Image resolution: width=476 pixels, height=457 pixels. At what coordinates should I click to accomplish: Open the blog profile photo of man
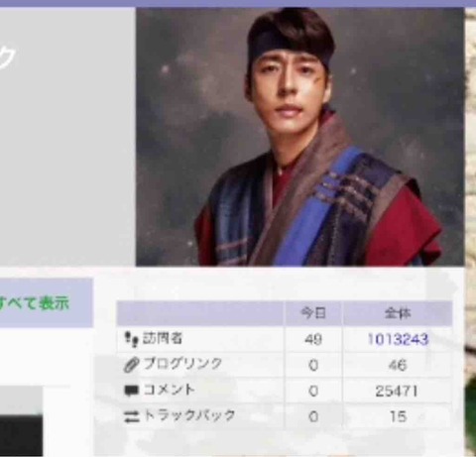(x=299, y=137)
